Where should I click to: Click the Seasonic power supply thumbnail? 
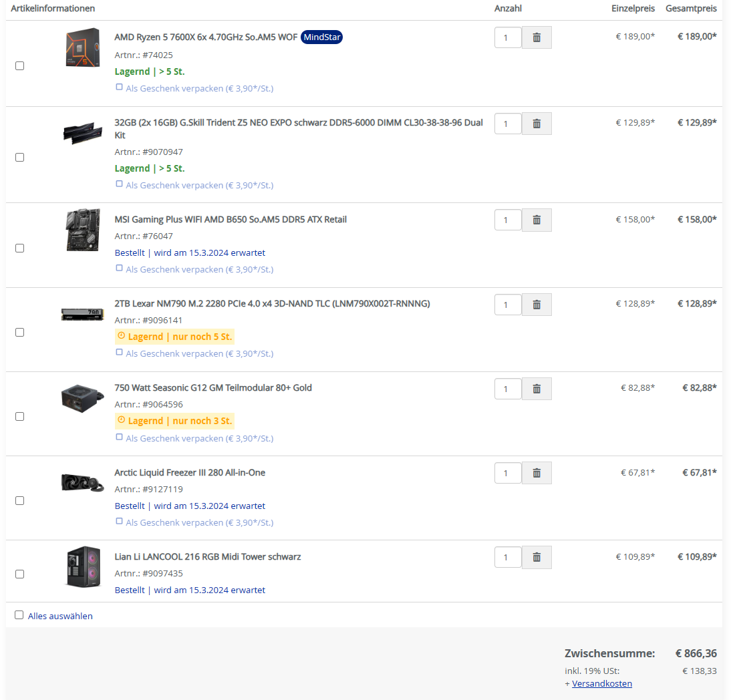(82, 399)
